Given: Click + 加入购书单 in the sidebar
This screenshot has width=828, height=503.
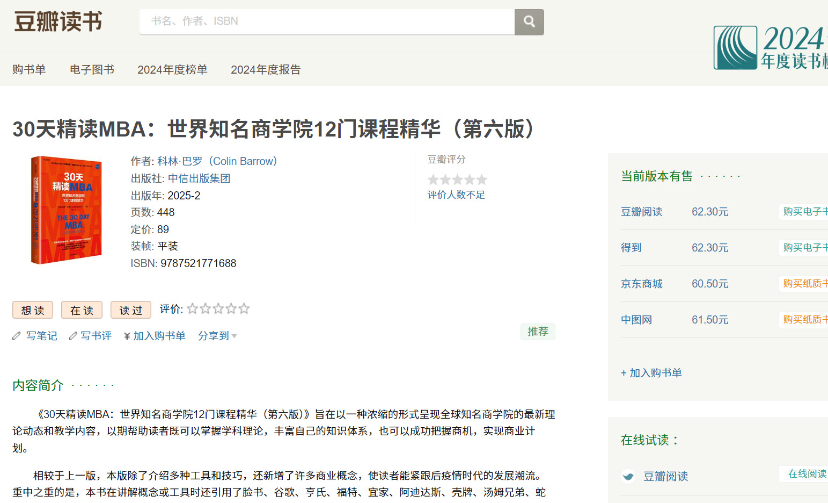Looking at the screenshot, I should (x=651, y=373).
